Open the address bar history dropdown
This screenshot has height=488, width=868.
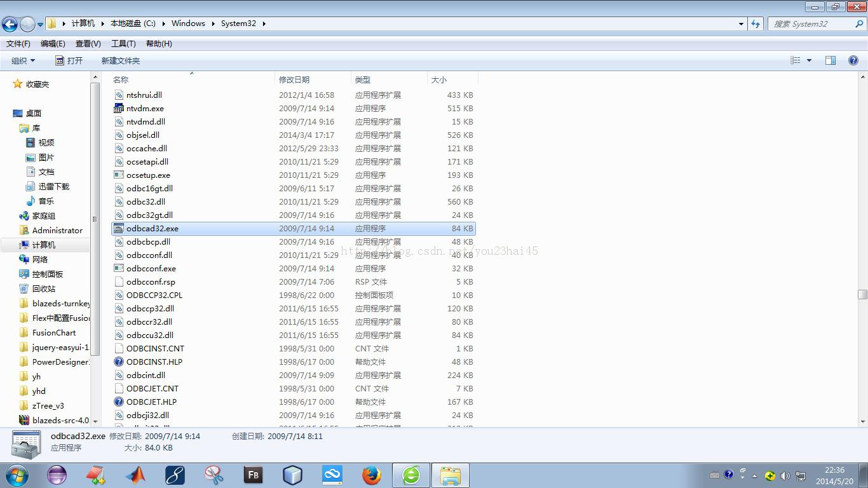[x=741, y=24]
